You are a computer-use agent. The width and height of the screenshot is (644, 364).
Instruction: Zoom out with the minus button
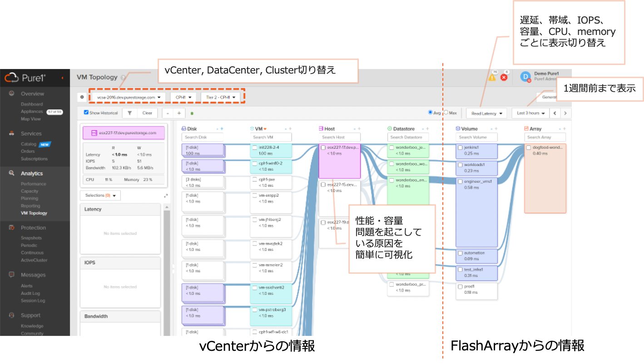168,113
